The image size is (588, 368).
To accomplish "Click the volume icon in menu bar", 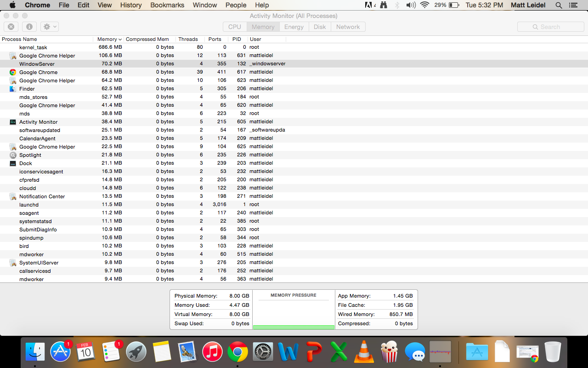I will click(411, 5).
